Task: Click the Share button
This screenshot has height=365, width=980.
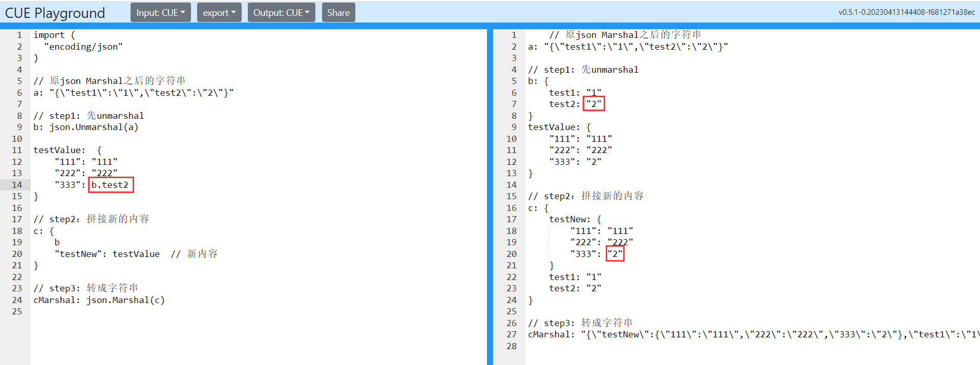Action: point(338,12)
